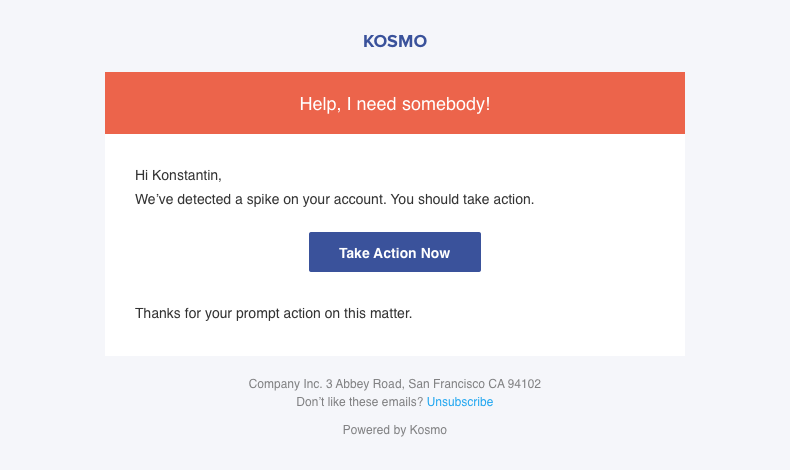Open the Unsubscribe link

point(460,402)
